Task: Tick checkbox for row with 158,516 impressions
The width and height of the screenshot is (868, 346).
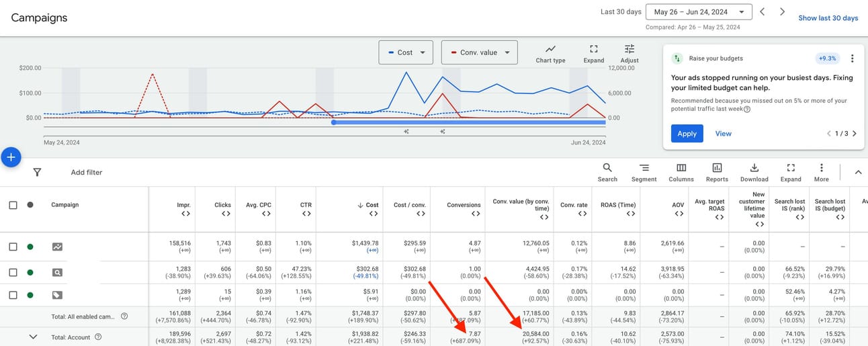Action: point(13,247)
